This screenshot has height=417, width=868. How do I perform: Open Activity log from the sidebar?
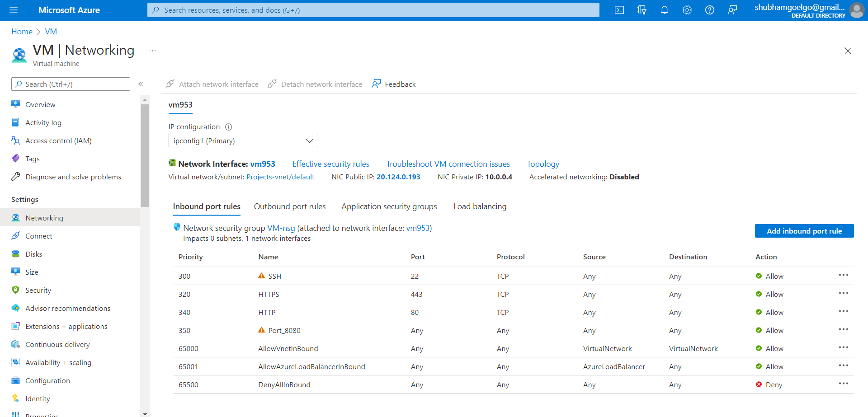coord(42,122)
